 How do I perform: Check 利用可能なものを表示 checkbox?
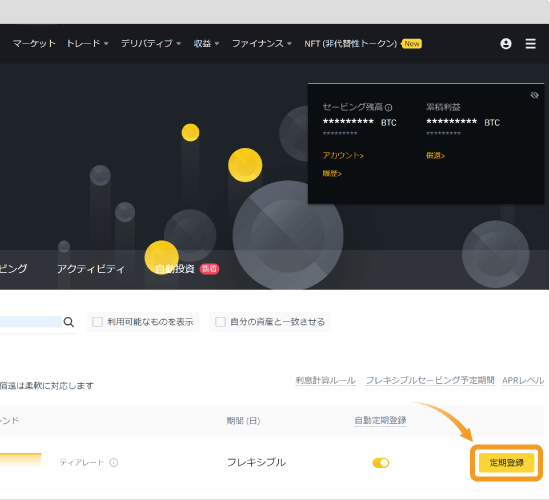(97, 322)
